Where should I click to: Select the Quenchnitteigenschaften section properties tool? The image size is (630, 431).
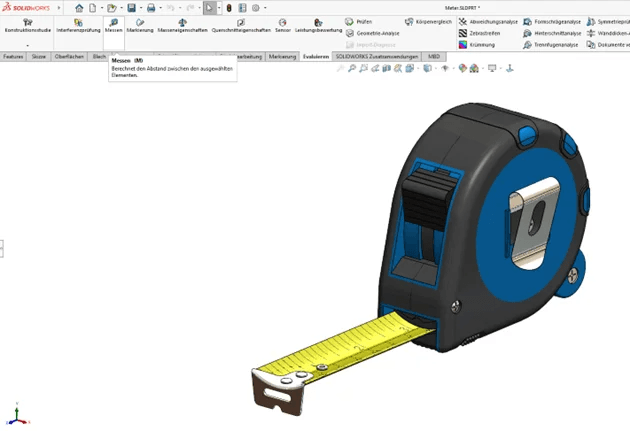click(240, 25)
